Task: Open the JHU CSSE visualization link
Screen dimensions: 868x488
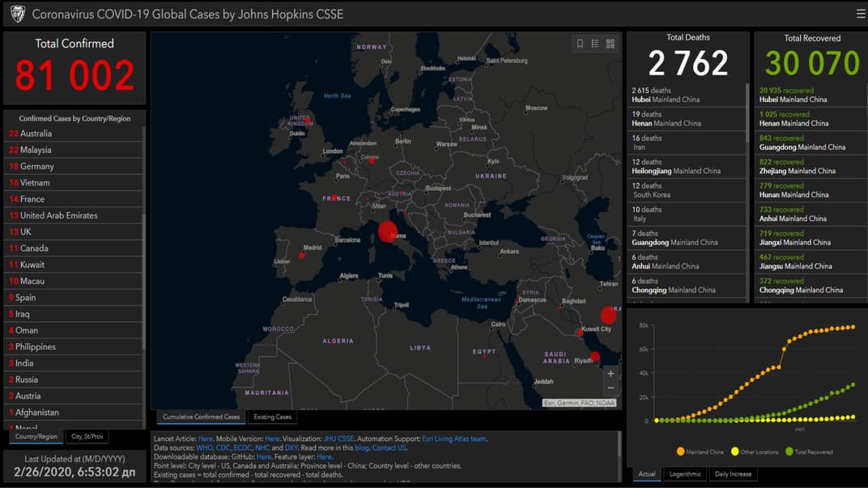Action: click(x=338, y=439)
